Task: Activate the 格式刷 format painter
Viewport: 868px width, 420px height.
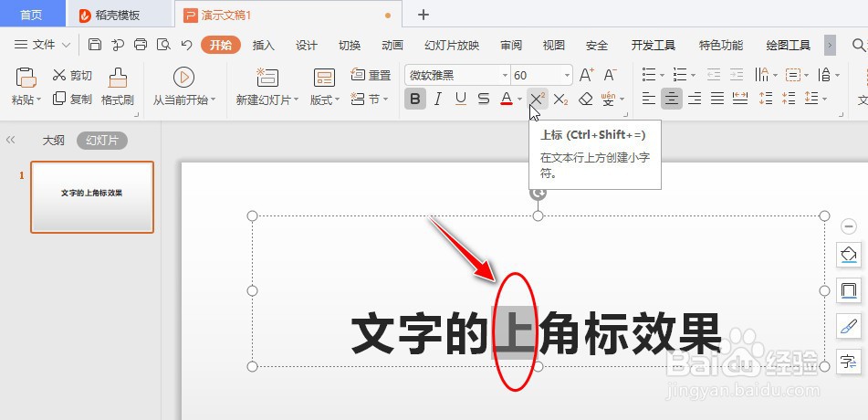Action: coord(118,86)
